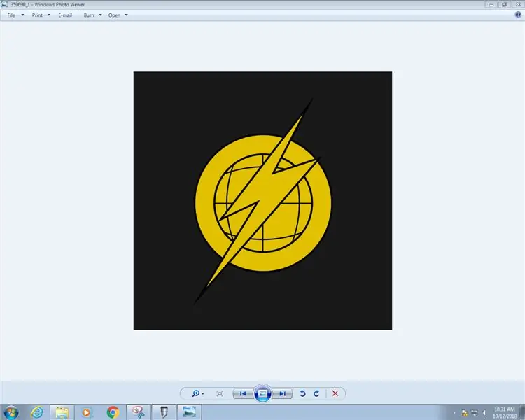525x420 pixels.
Task: Launch Google Chrome from taskbar
Action: point(113,412)
